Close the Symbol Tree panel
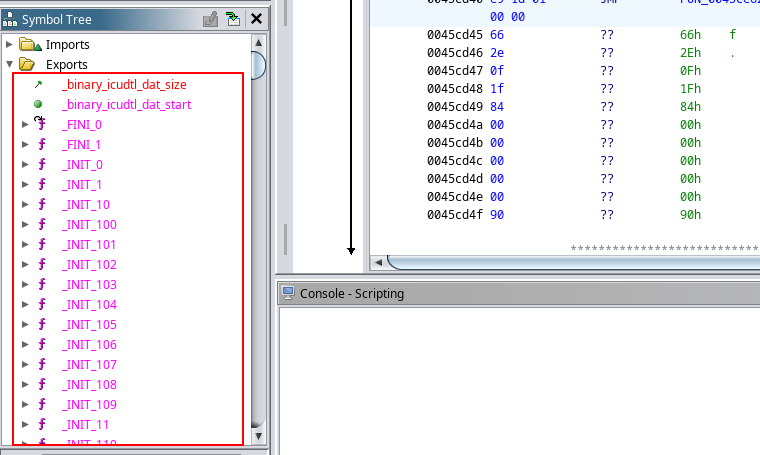 (x=257, y=18)
